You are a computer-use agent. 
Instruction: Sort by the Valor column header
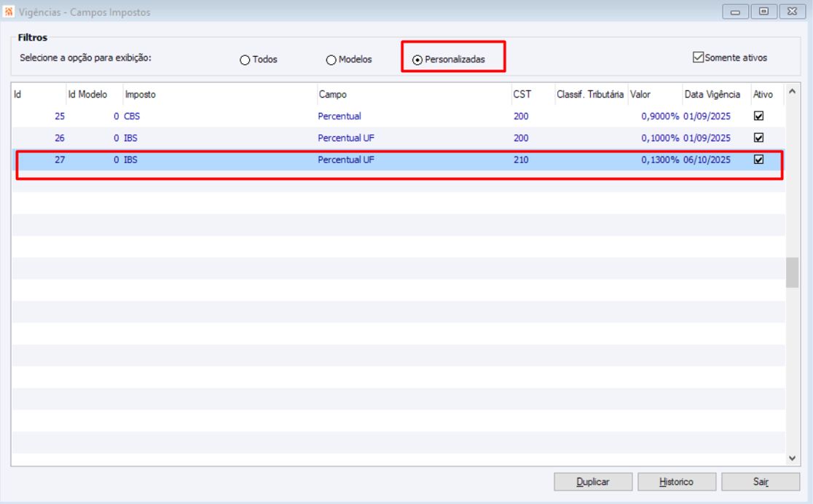(x=655, y=95)
